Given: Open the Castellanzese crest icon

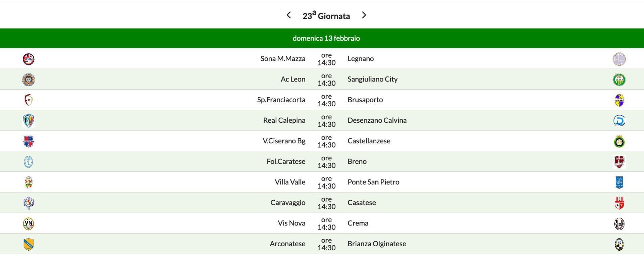Looking at the screenshot, I should pyautogui.click(x=619, y=142).
